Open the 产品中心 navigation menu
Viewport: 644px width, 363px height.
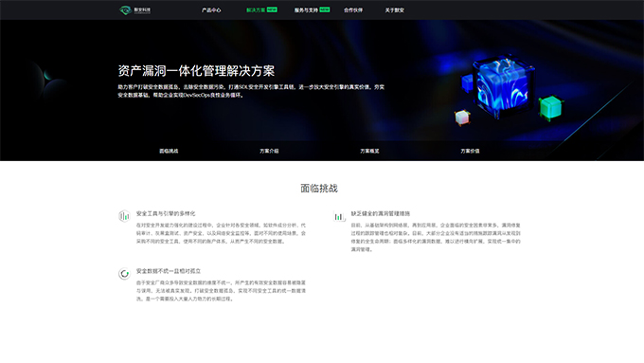[x=211, y=10]
